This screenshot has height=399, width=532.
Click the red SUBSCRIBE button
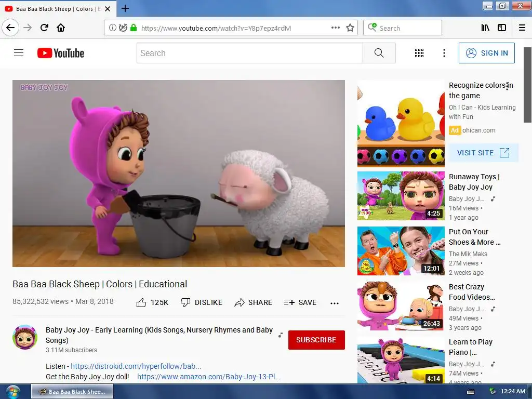click(x=316, y=340)
